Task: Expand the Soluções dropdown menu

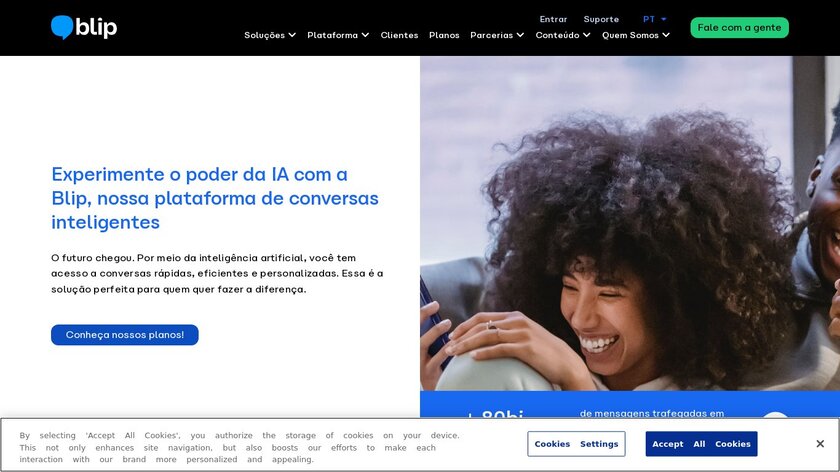Action: tap(269, 35)
